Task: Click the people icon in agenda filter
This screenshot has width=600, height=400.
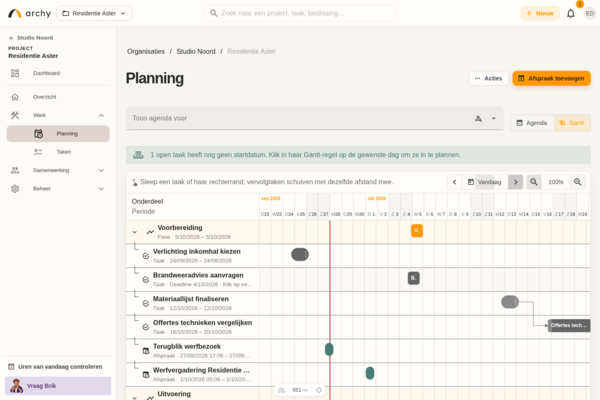Action: pyautogui.click(x=478, y=118)
